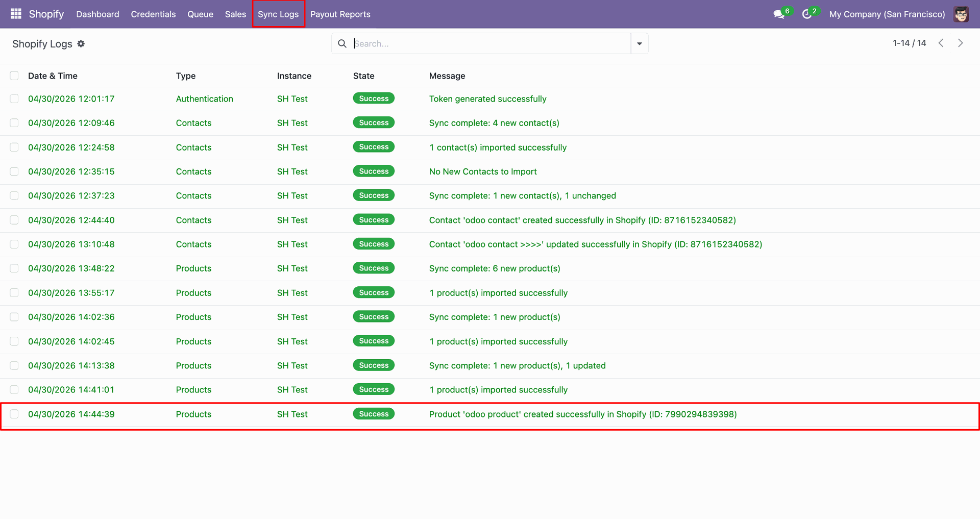Open the conversations chat icon
The image size is (980, 519).
779,14
